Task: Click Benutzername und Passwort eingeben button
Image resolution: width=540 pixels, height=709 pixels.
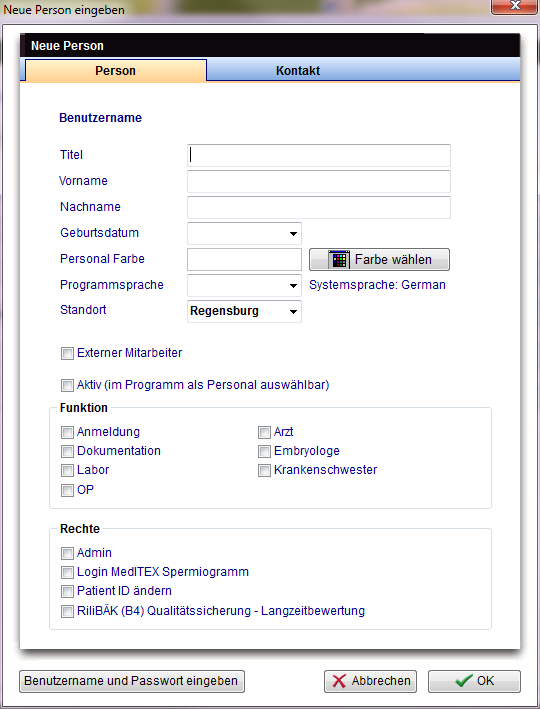Action: (x=132, y=681)
